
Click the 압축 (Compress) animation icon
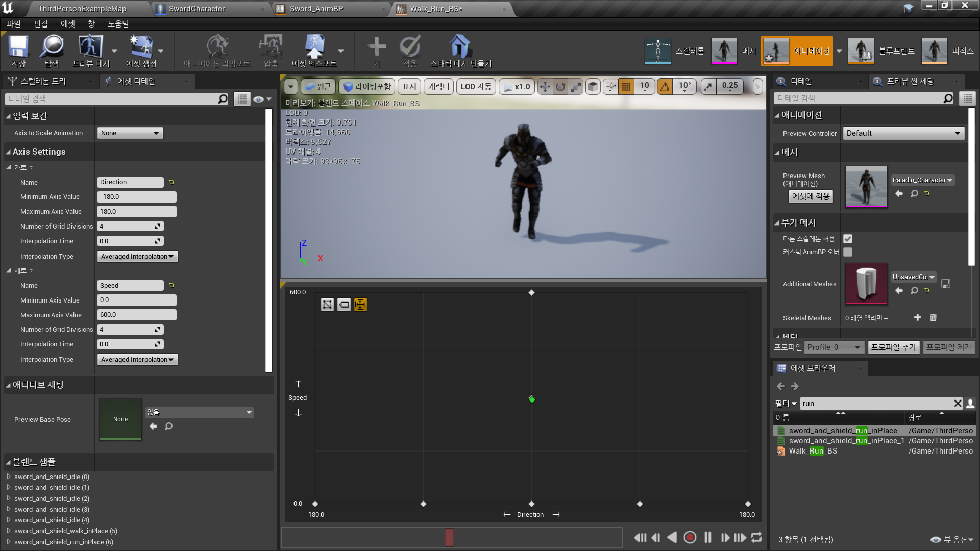270,48
